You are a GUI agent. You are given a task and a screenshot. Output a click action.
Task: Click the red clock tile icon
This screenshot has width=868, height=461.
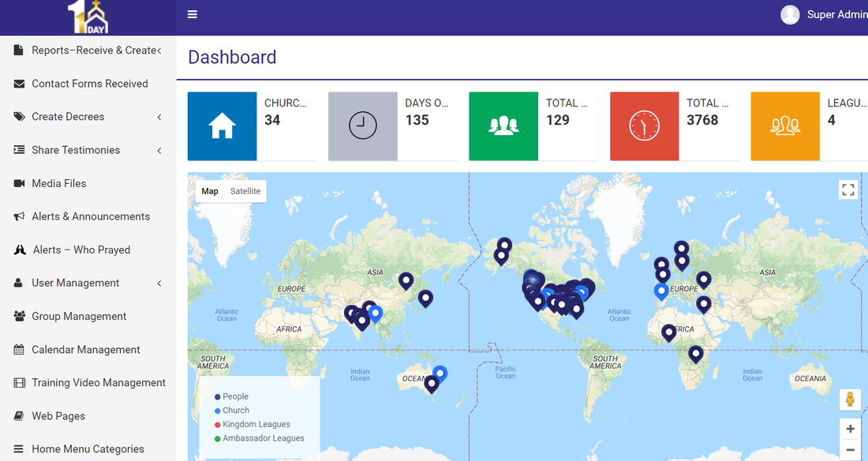[644, 126]
